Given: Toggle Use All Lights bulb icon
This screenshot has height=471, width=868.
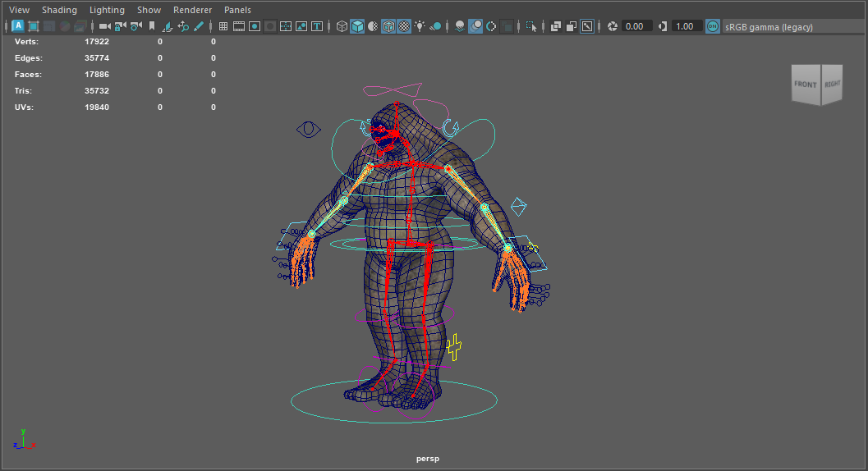Looking at the screenshot, I should pyautogui.click(x=420, y=26).
